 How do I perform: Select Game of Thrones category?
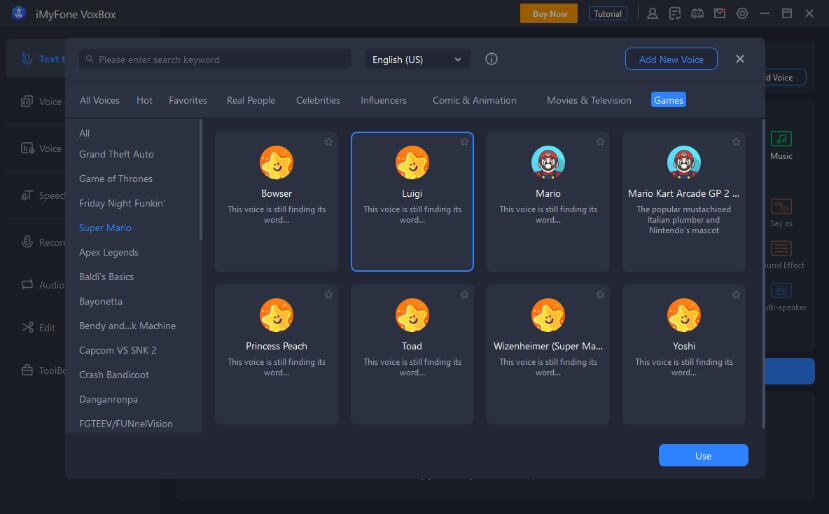click(x=116, y=179)
